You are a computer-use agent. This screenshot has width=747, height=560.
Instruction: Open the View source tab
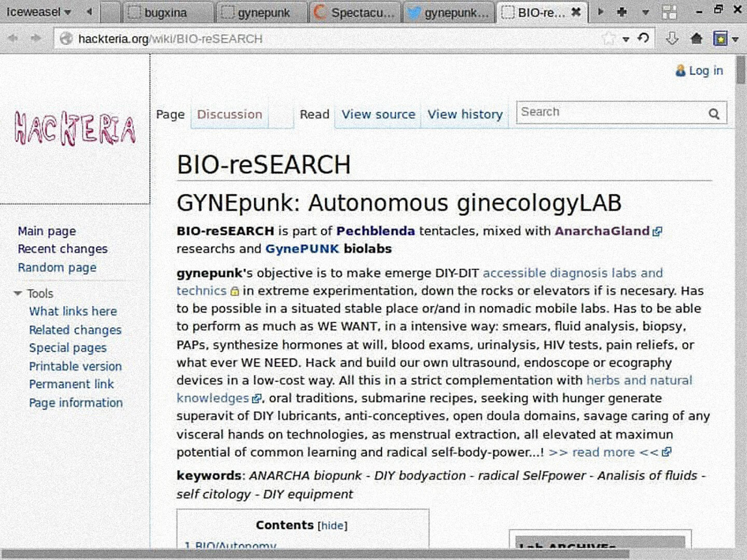pyautogui.click(x=378, y=115)
